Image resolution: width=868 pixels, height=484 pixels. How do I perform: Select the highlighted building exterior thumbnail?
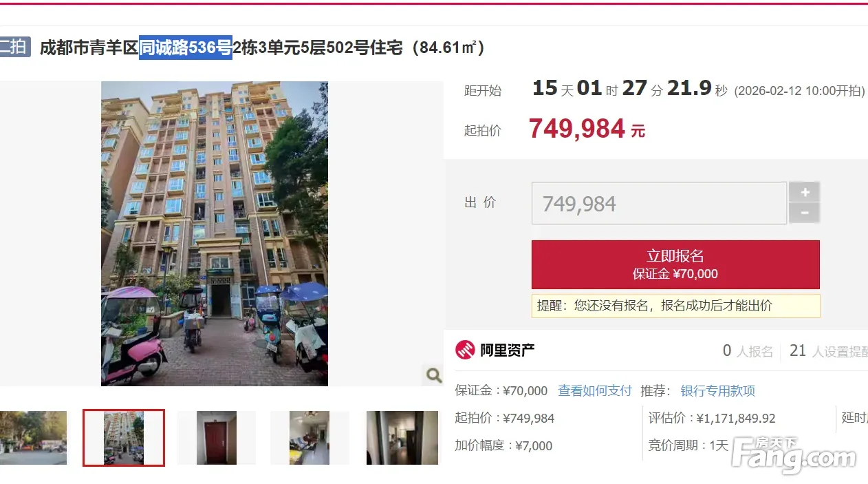pos(124,438)
